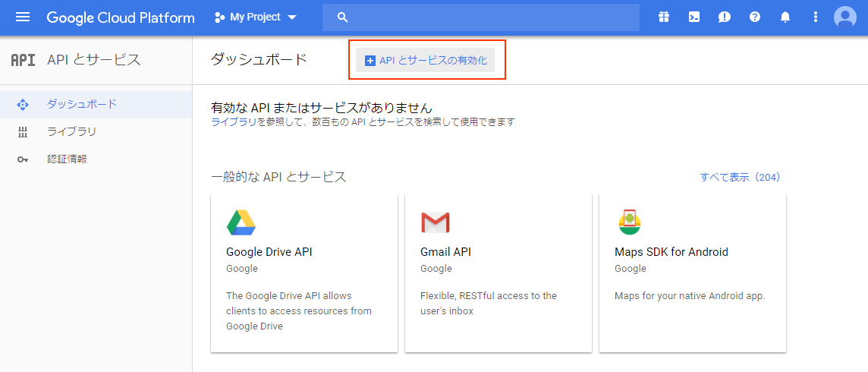Open the Google Drive API card

[304, 273]
